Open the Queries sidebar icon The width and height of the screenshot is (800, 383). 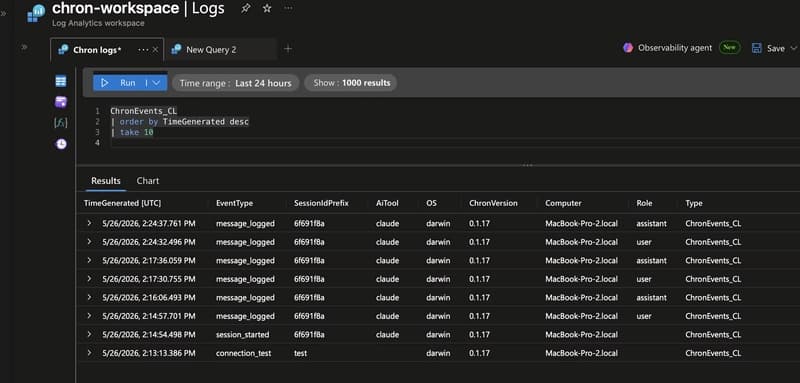click(x=61, y=102)
